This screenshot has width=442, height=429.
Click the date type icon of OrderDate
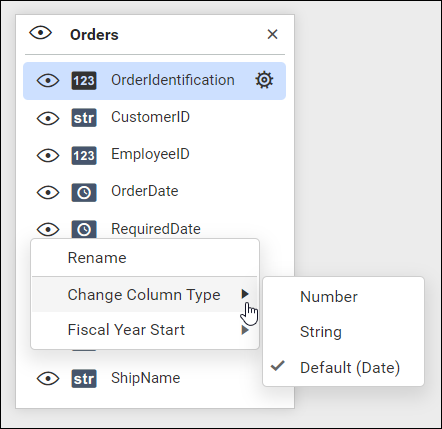[84, 192]
